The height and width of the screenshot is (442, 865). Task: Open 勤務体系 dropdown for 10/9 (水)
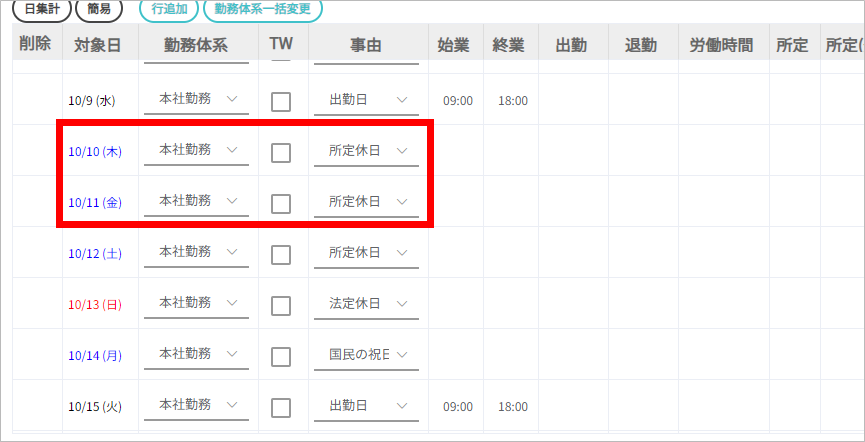(197, 100)
